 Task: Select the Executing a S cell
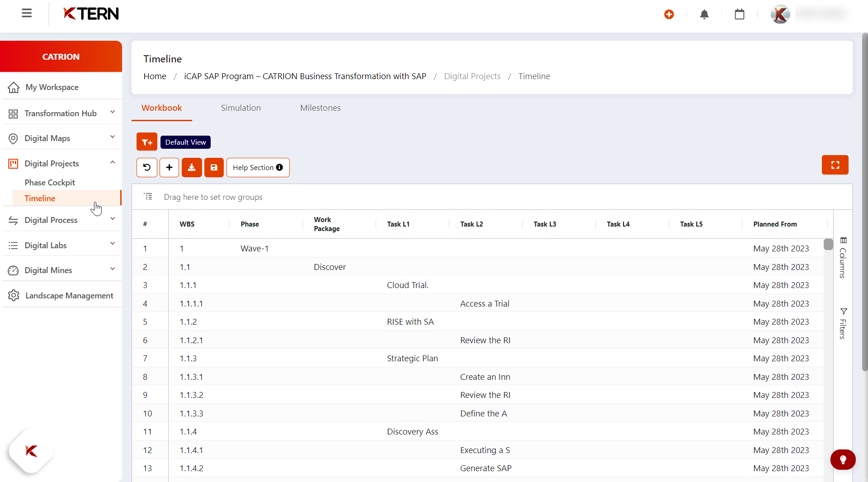click(485, 450)
